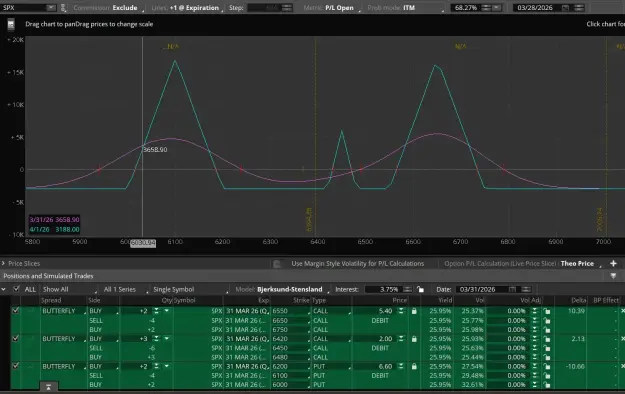Adjust price stepper on 6.60 butterfly

click(x=401, y=366)
